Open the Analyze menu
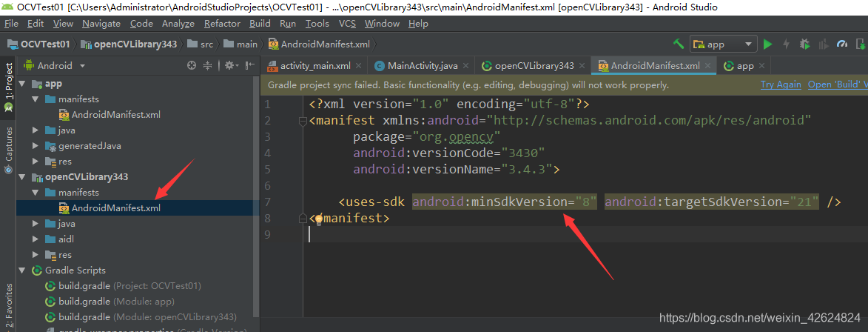 (x=178, y=23)
